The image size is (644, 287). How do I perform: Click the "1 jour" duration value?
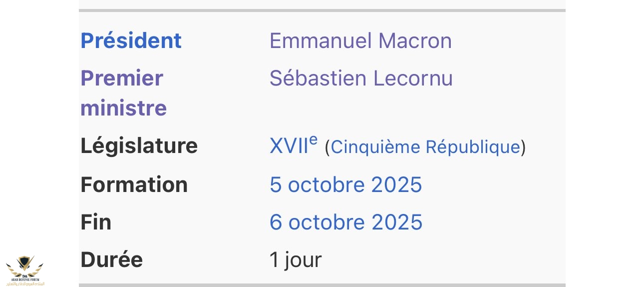pos(296,259)
